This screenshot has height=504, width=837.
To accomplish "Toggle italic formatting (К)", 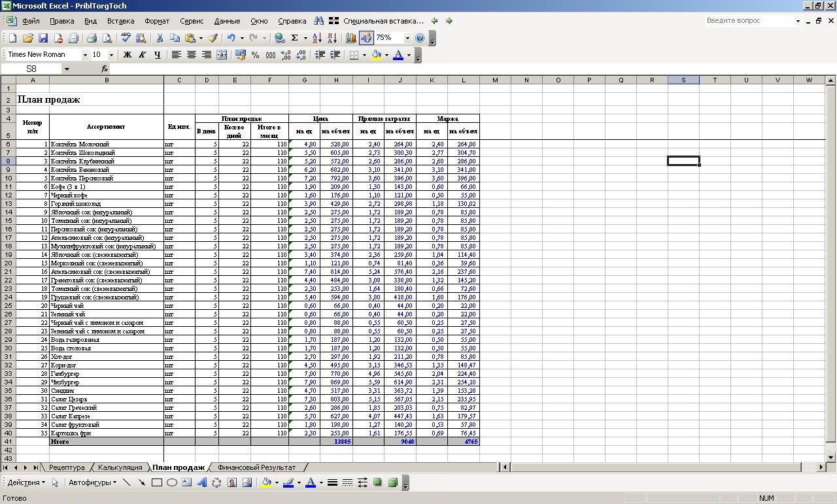I will [142, 55].
